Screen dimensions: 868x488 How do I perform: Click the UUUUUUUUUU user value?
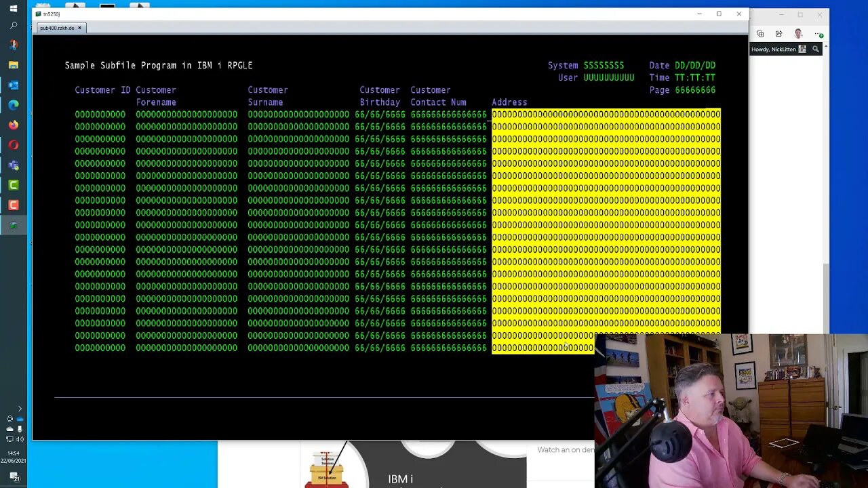pyautogui.click(x=609, y=77)
